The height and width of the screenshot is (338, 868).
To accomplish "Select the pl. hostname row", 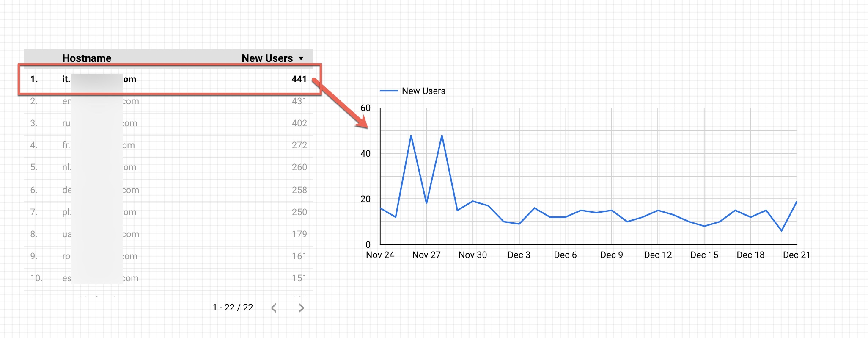I will pyautogui.click(x=169, y=212).
